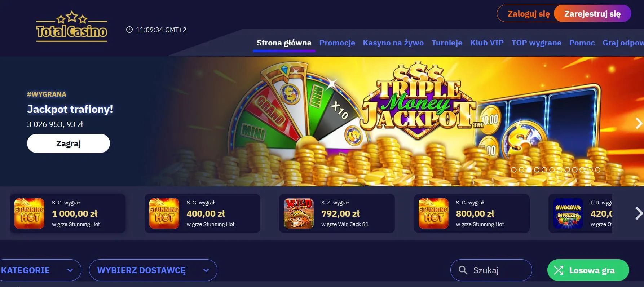Click the Zaloguj się button
Screen dimensions: 644x287
click(x=529, y=14)
